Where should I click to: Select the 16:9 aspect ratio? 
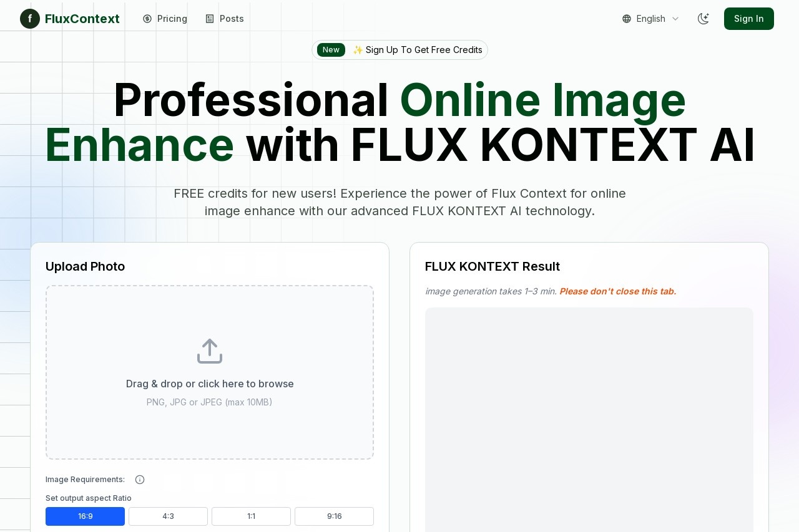pos(85,516)
